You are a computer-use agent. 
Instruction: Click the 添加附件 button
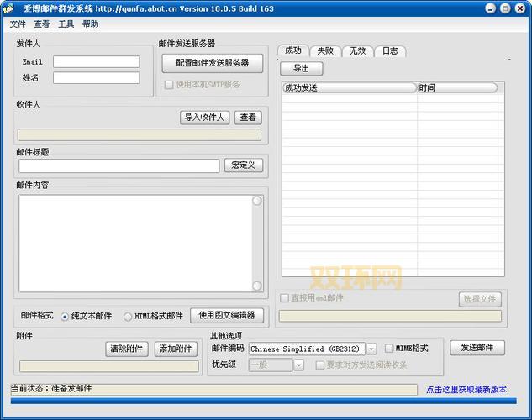coord(176,349)
